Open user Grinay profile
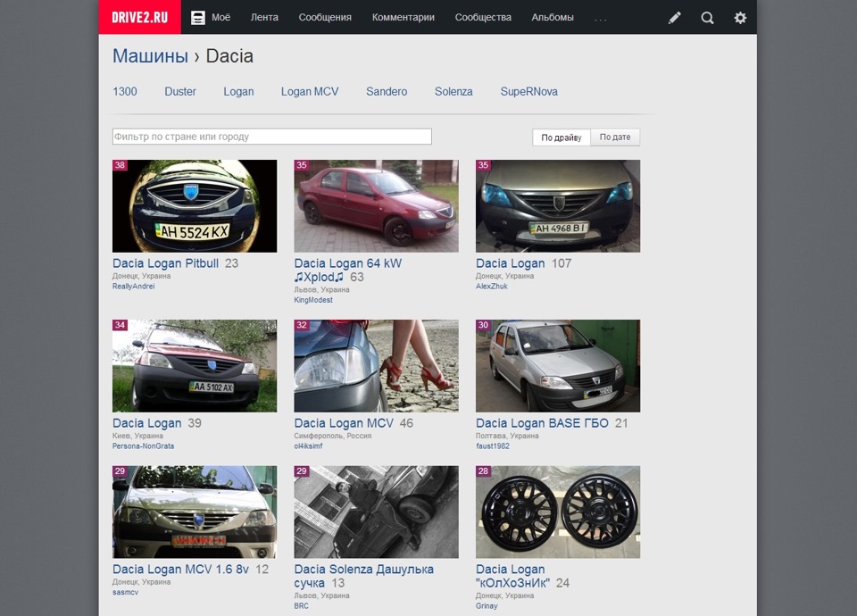 point(487,606)
